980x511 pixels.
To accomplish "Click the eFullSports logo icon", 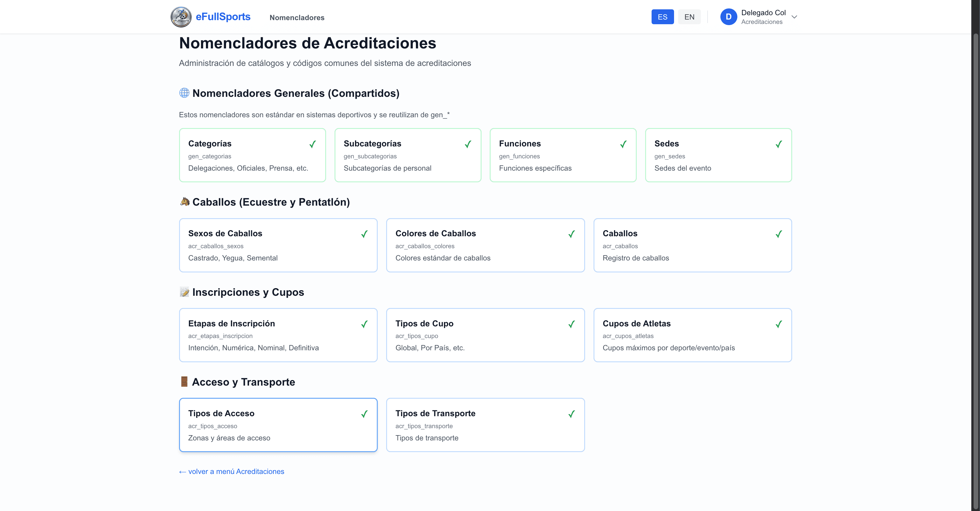I will (181, 17).
